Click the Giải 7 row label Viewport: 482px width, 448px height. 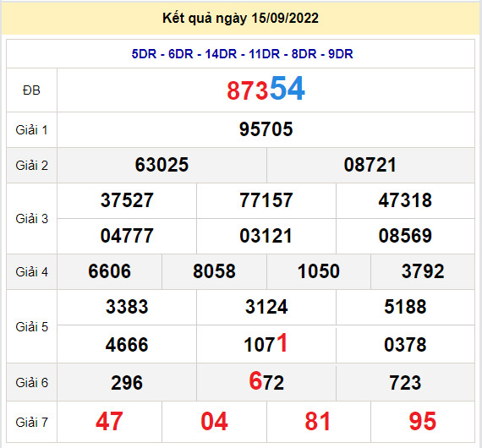[31, 423]
